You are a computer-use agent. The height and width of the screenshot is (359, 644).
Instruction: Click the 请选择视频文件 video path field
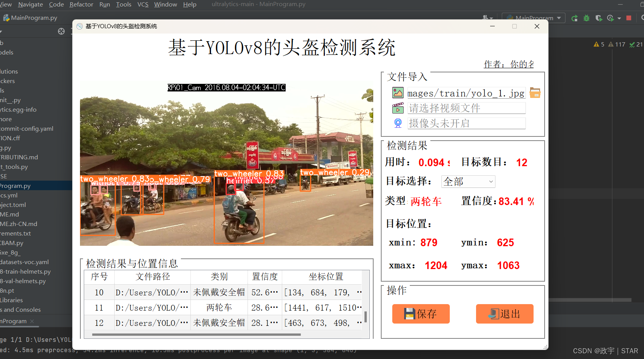466,108
